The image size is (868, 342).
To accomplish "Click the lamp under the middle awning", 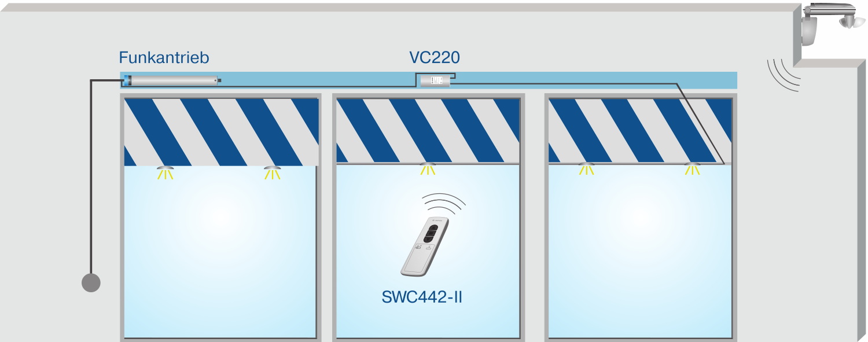I will point(428,169).
